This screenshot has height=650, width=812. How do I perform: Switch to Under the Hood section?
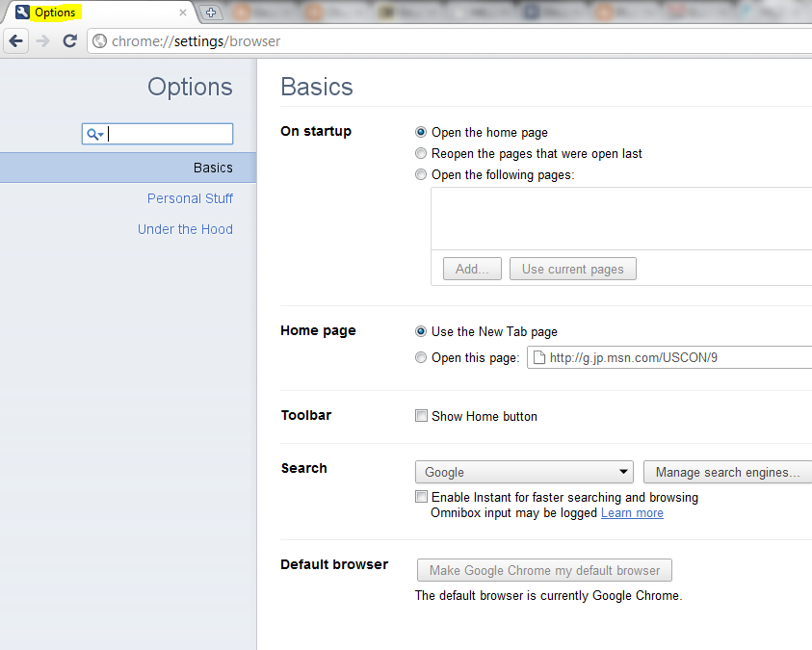(x=185, y=229)
